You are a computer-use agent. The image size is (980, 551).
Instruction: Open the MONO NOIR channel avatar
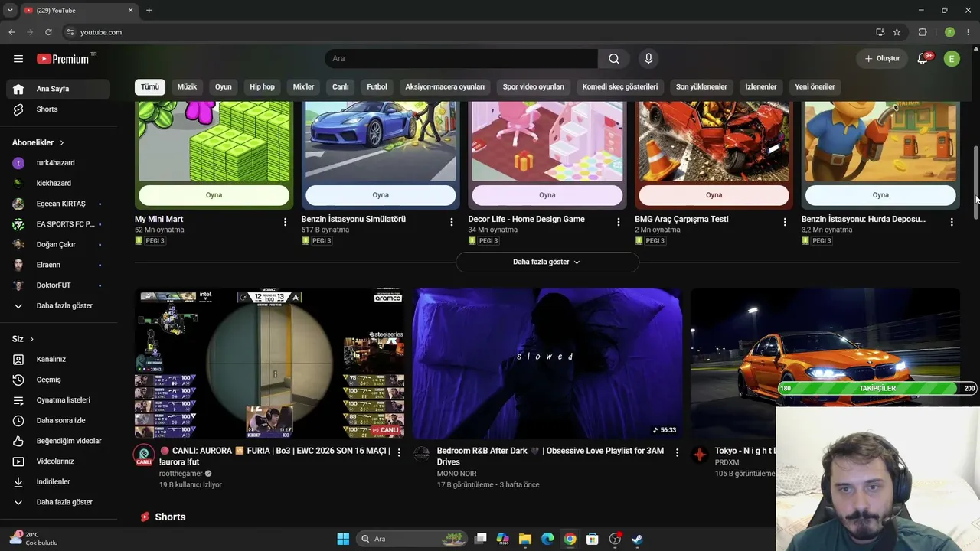422,455
